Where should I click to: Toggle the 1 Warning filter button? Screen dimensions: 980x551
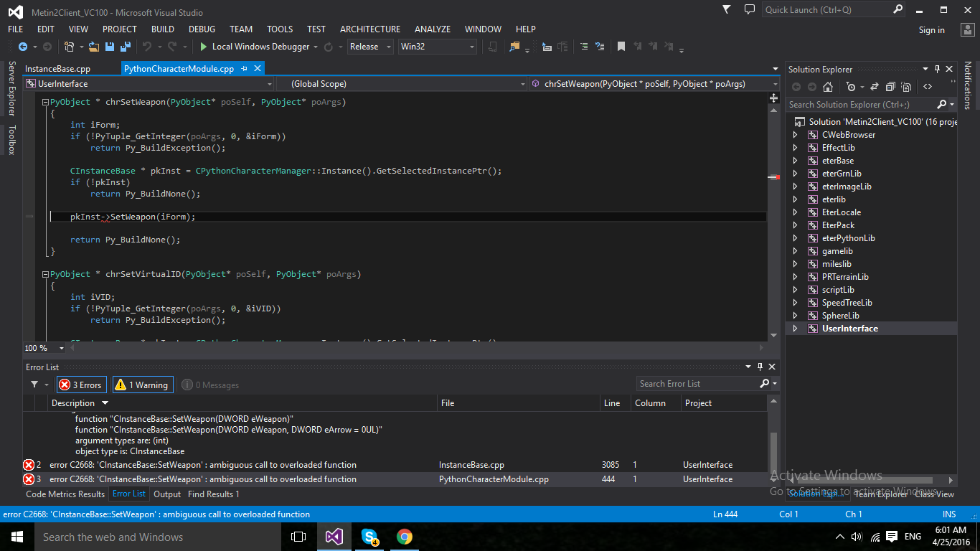tap(141, 385)
